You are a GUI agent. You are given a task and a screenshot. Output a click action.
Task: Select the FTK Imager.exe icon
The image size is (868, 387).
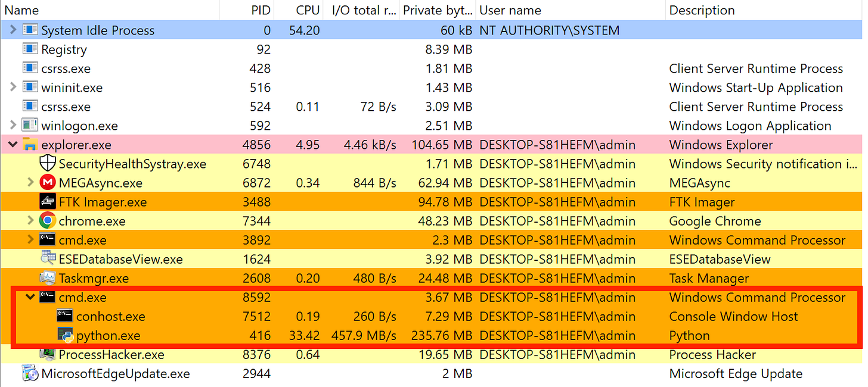click(48, 202)
